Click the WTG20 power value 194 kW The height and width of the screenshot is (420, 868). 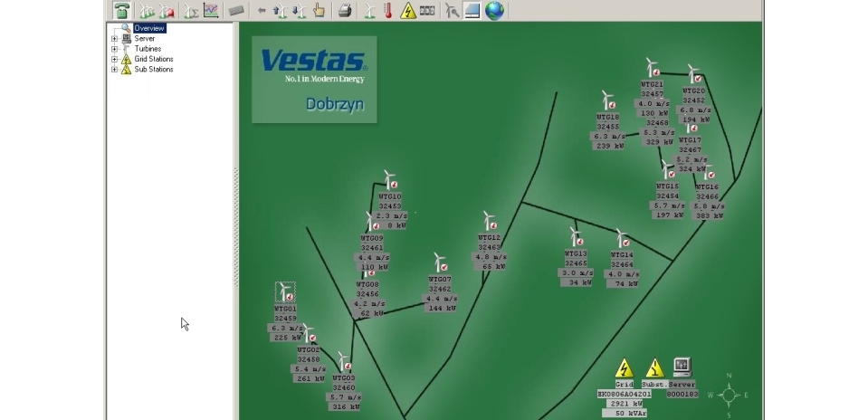pos(693,119)
